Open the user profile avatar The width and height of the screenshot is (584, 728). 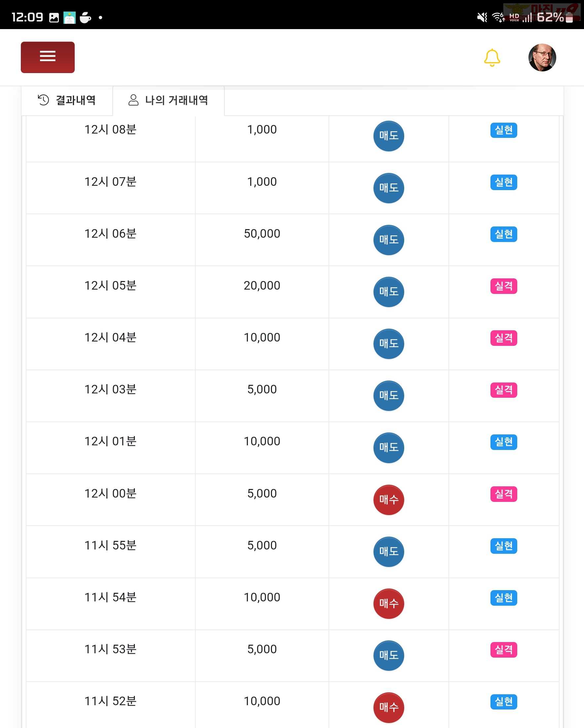542,58
